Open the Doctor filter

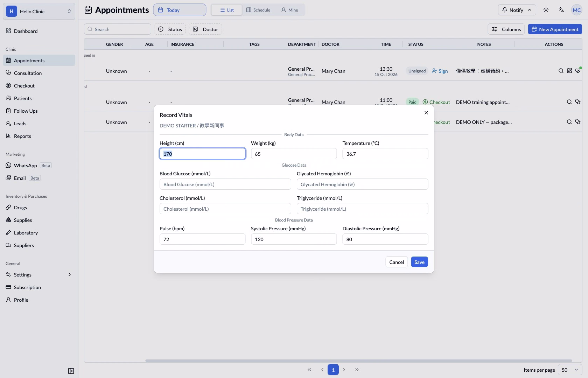pos(205,29)
